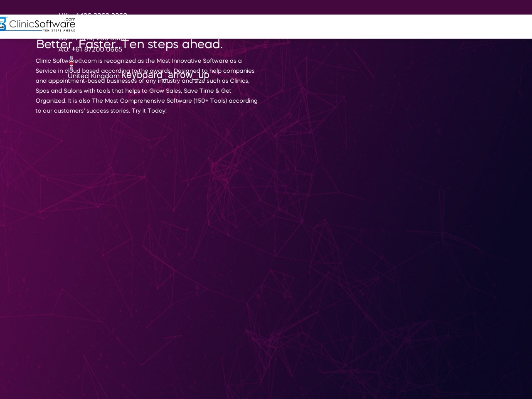Click the 'Try it Today!' text
532x399 pixels.
point(149,111)
